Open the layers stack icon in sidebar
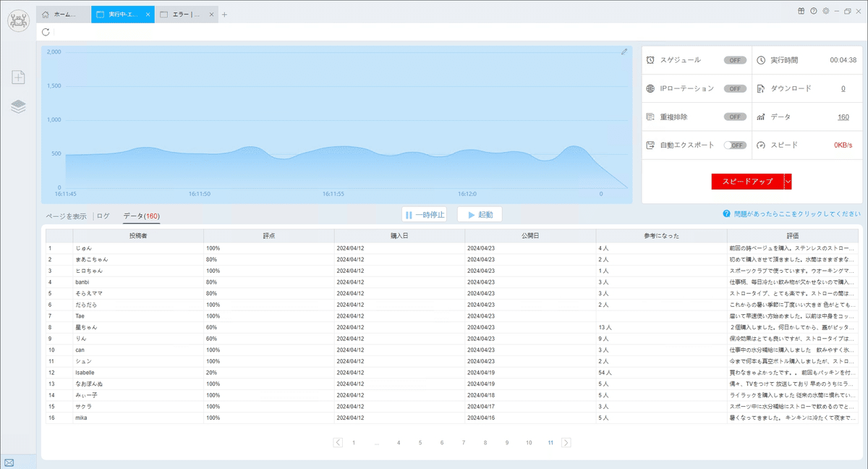 [18, 106]
